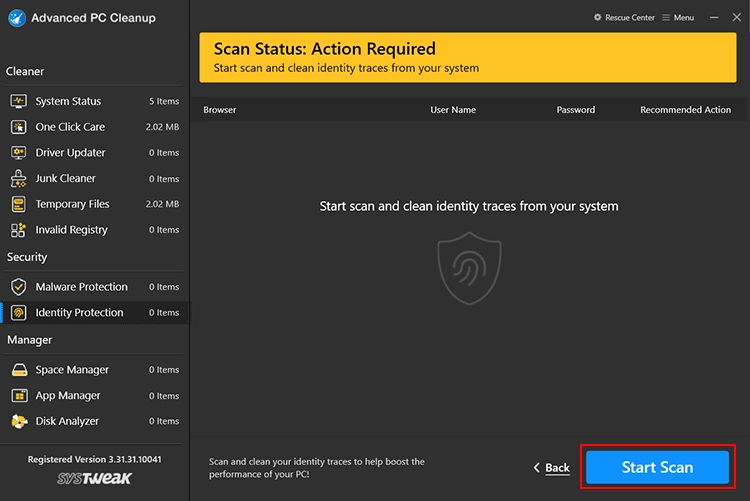
Task: Click the Malware Protection shield icon
Action: pyautogui.click(x=18, y=287)
